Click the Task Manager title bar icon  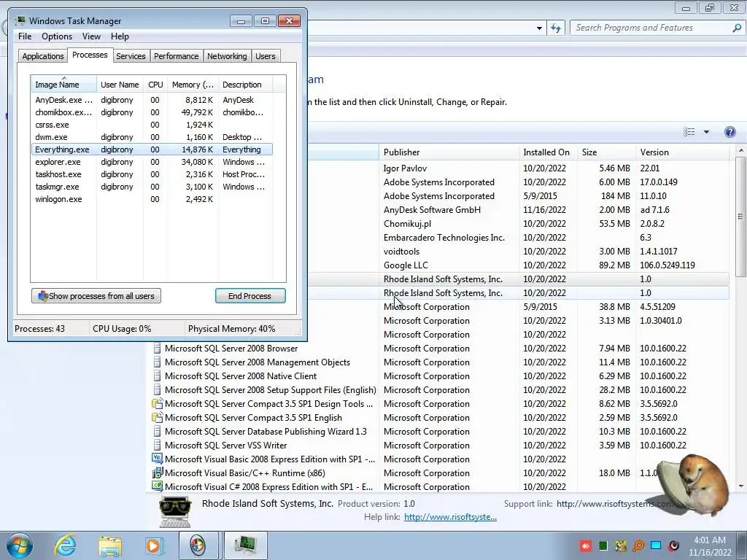[x=20, y=21]
